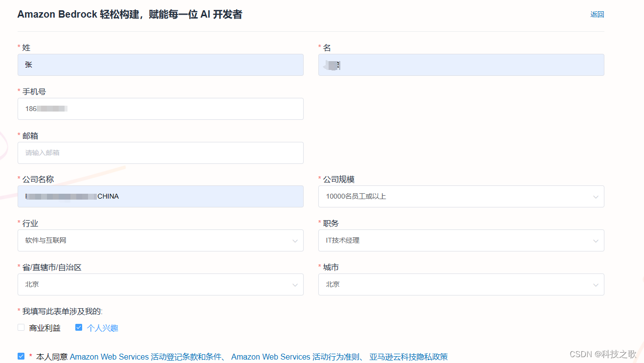
Task: Click the 商业利益 label text
Action: click(x=45, y=328)
